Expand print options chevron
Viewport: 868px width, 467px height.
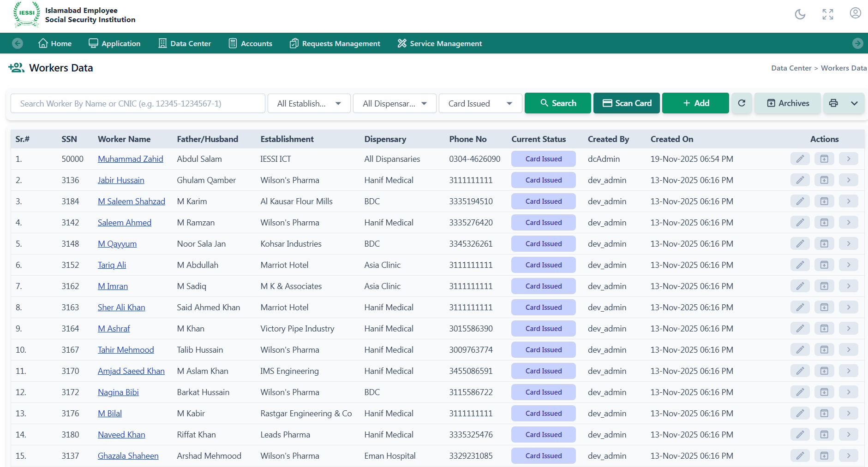pyautogui.click(x=854, y=103)
